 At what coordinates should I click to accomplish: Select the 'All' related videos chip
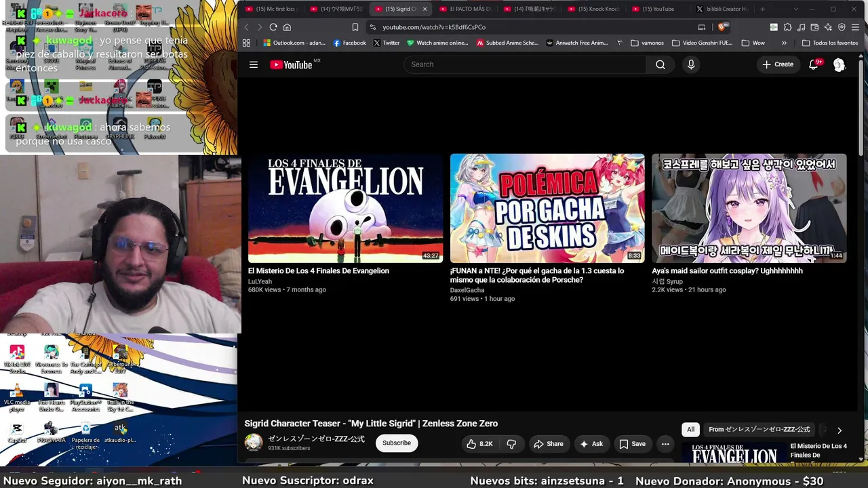tap(690, 430)
